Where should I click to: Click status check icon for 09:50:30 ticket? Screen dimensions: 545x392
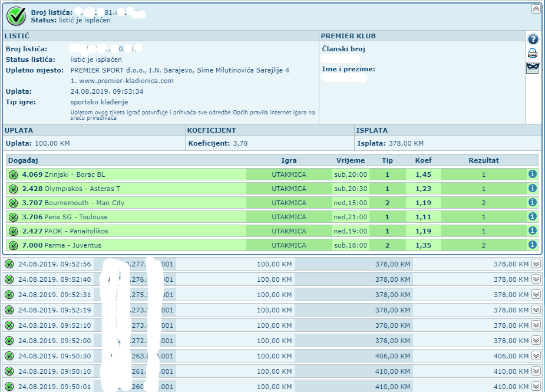click(x=9, y=356)
